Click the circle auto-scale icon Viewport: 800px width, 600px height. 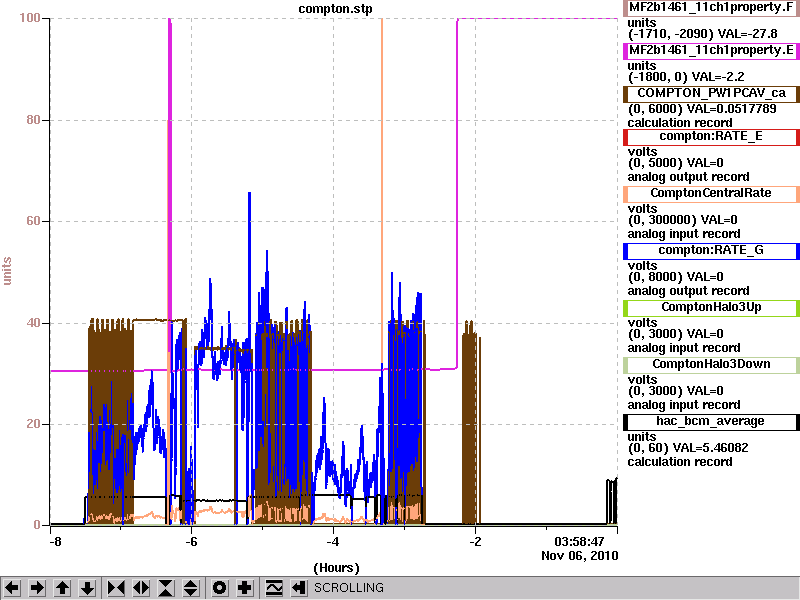coord(219,588)
